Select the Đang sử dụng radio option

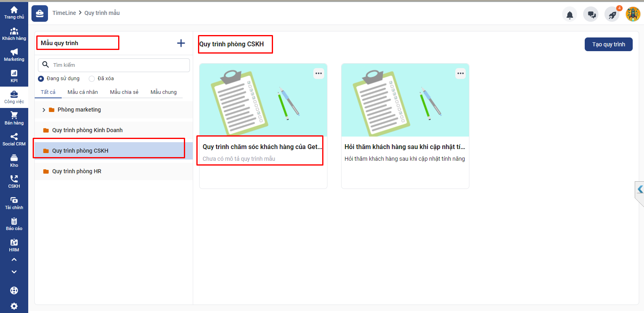tap(41, 79)
